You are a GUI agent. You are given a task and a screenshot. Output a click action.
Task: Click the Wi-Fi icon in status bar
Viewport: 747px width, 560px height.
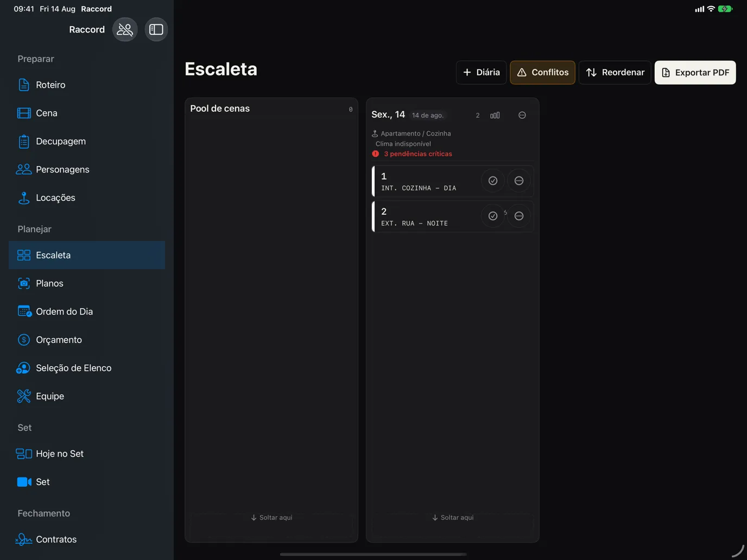[711, 9]
